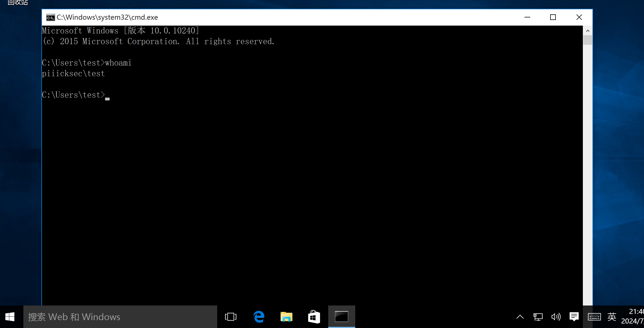
Task: Close the cmd.exe window
Action: click(579, 17)
